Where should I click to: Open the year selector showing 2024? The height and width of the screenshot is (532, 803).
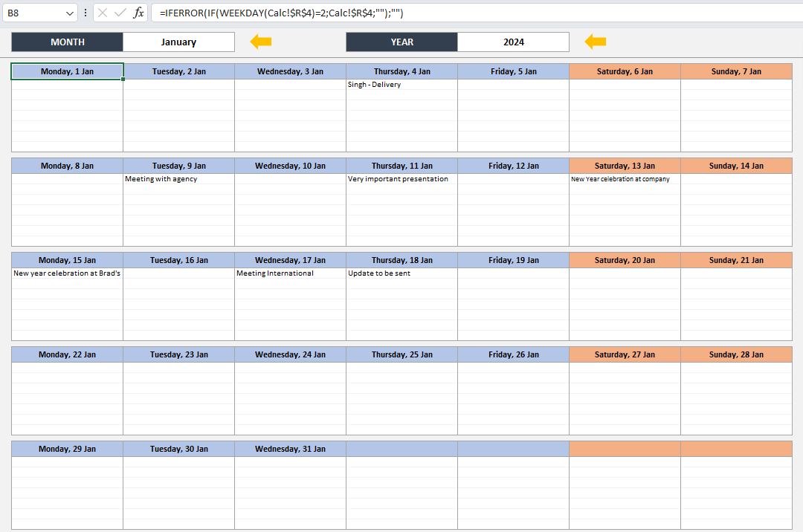[x=513, y=42]
